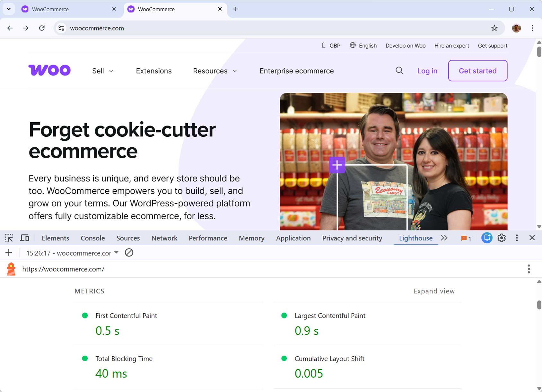Switch to the Console tab

[x=92, y=238]
